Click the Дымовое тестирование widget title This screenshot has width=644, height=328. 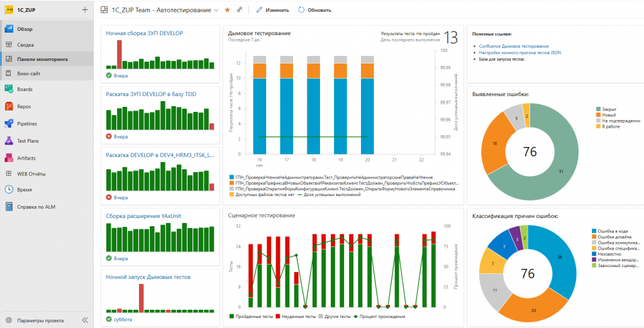259,33
